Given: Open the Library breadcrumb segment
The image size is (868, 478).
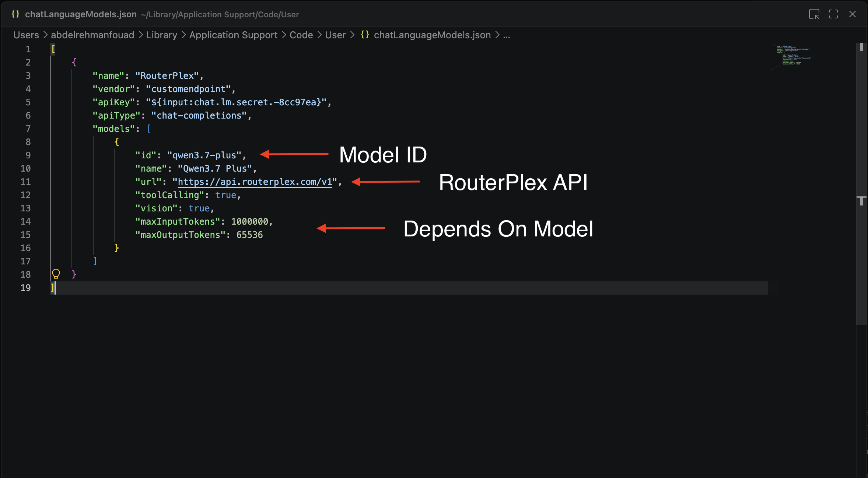Looking at the screenshot, I should (162, 35).
